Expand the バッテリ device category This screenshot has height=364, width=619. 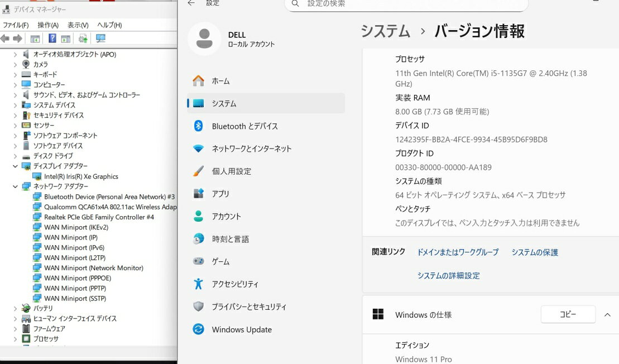pyautogui.click(x=16, y=308)
